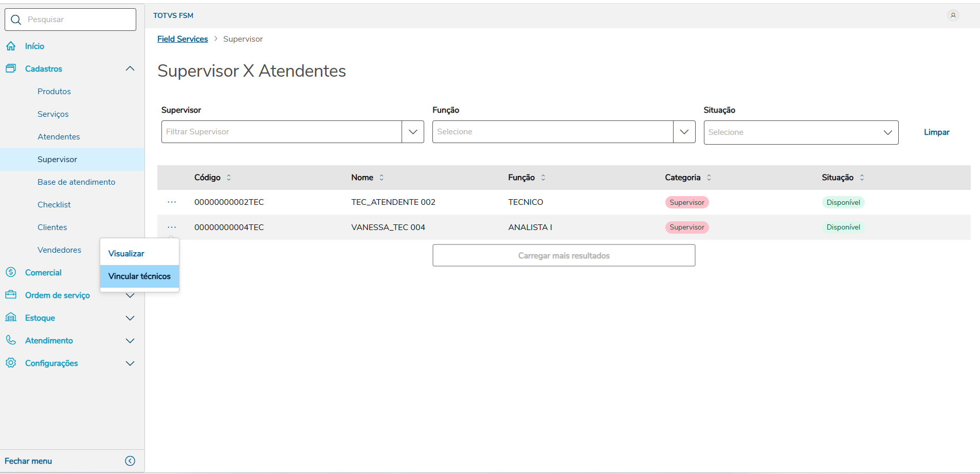
Task: Click the Comercial dollar icon
Action: pos(11,272)
